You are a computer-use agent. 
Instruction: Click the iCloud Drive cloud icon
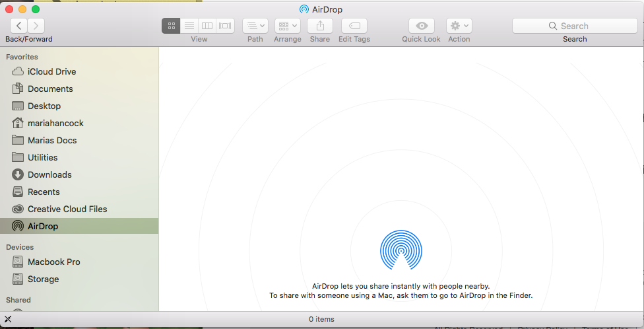coord(18,71)
